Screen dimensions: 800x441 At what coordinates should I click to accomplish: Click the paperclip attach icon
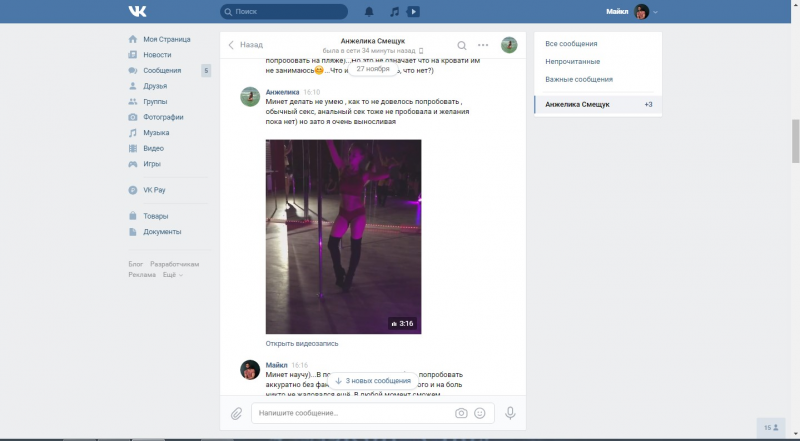[237, 413]
